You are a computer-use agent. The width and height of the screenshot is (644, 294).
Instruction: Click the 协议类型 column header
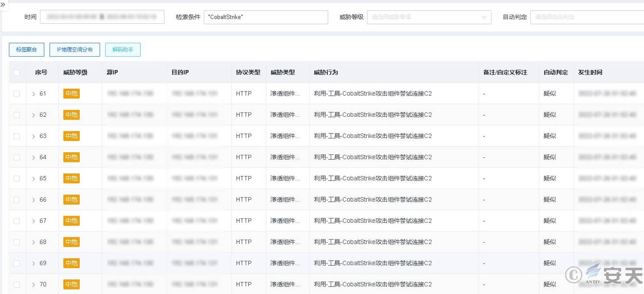[x=248, y=72]
